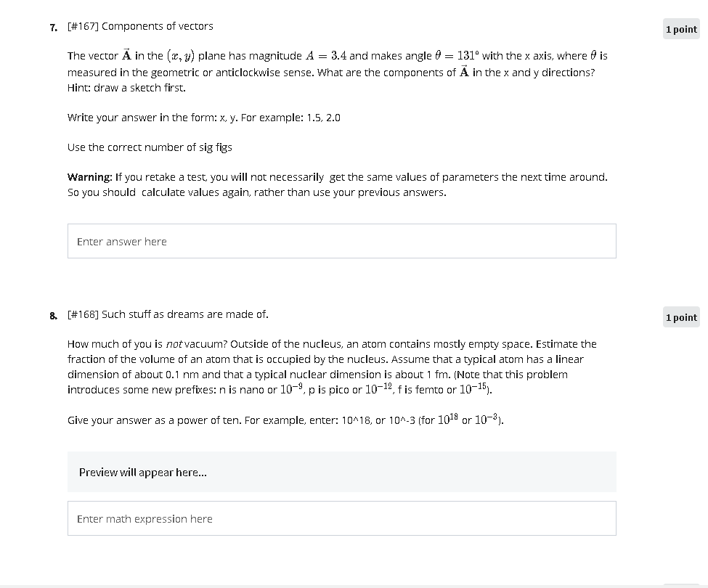Viewport: 708px width, 588px height.
Task: Click the vector A formula in question 7
Action: pos(126,54)
